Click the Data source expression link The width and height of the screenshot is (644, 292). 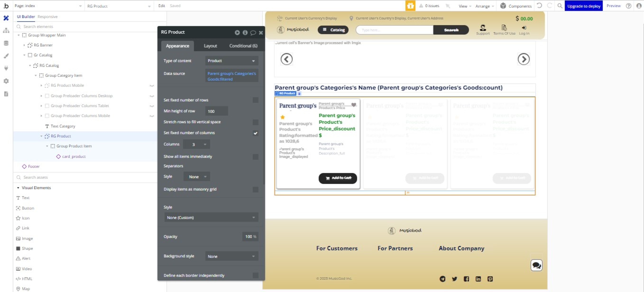pyautogui.click(x=231, y=76)
